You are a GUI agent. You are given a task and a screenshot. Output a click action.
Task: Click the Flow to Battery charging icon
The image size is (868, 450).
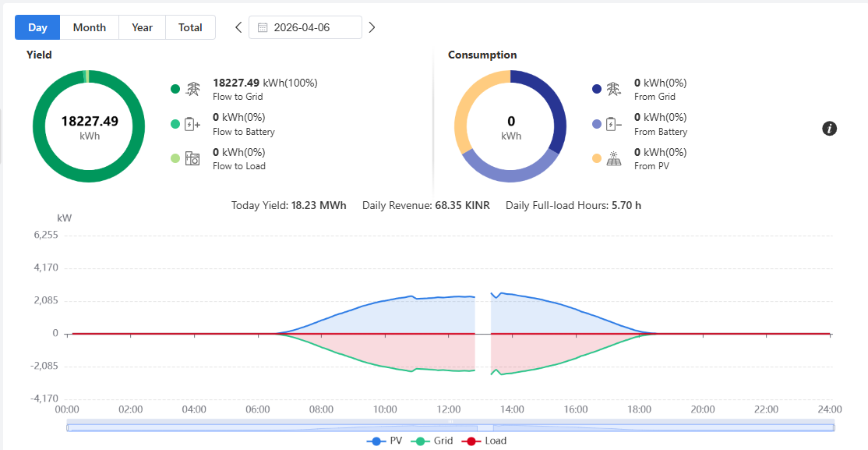click(192, 124)
